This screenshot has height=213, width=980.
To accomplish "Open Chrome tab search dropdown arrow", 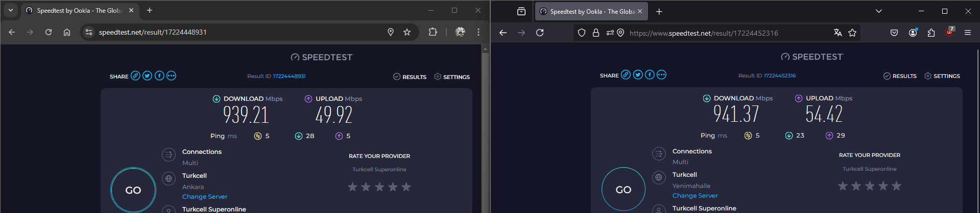I will [11, 10].
